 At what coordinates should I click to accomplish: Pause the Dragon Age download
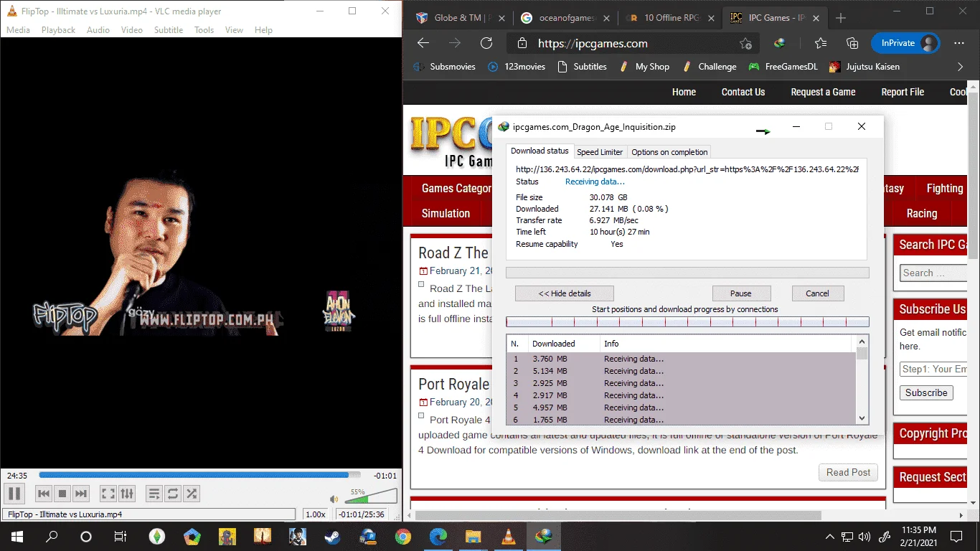(741, 293)
